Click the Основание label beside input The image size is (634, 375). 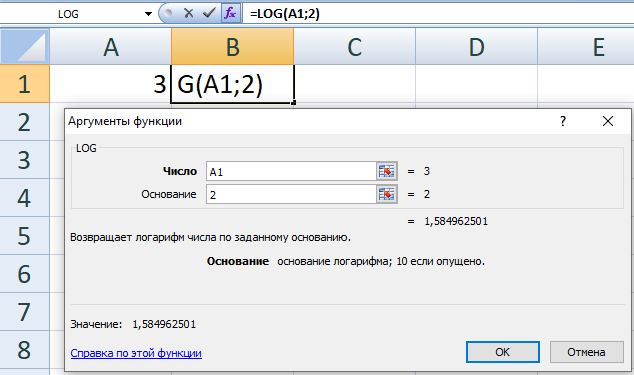tap(169, 195)
